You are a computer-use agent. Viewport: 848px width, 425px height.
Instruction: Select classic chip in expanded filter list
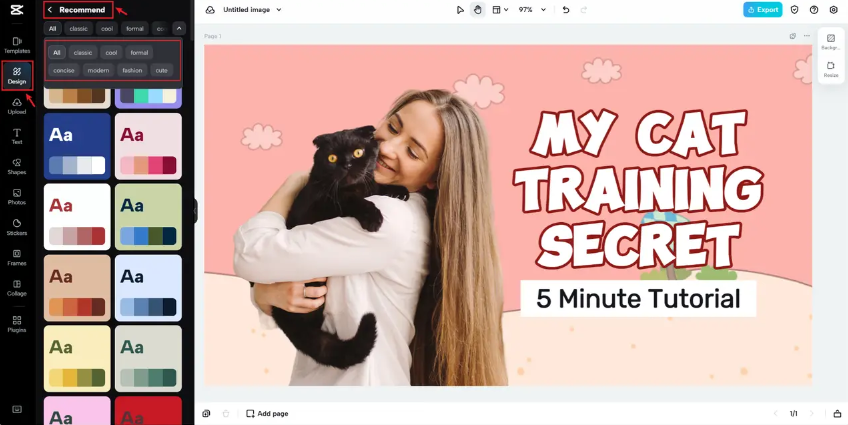[83, 52]
